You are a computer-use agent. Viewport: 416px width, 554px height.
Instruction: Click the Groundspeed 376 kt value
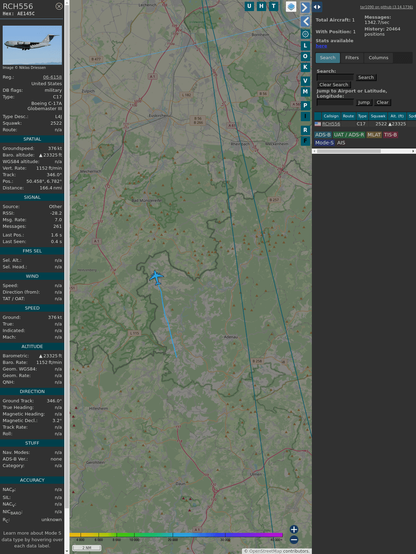55,148
